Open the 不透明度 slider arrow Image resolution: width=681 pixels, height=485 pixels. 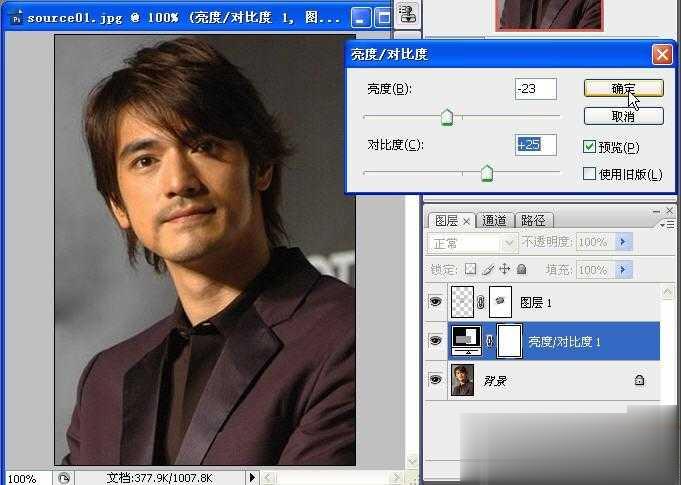click(x=624, y=242)
